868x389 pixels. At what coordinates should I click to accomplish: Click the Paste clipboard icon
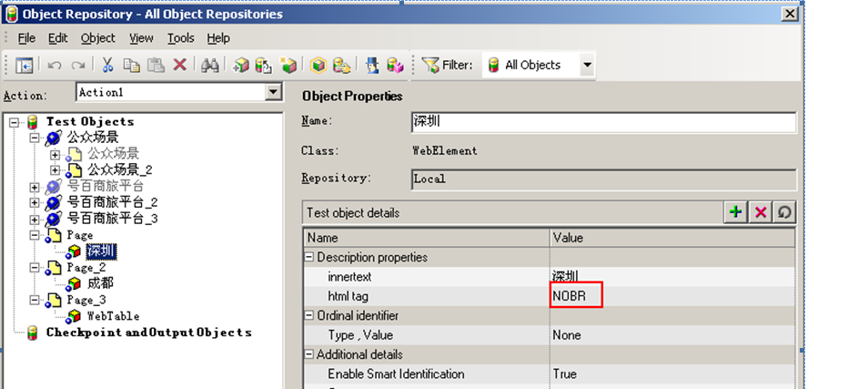pyautogui.click(x=156, y=65)
